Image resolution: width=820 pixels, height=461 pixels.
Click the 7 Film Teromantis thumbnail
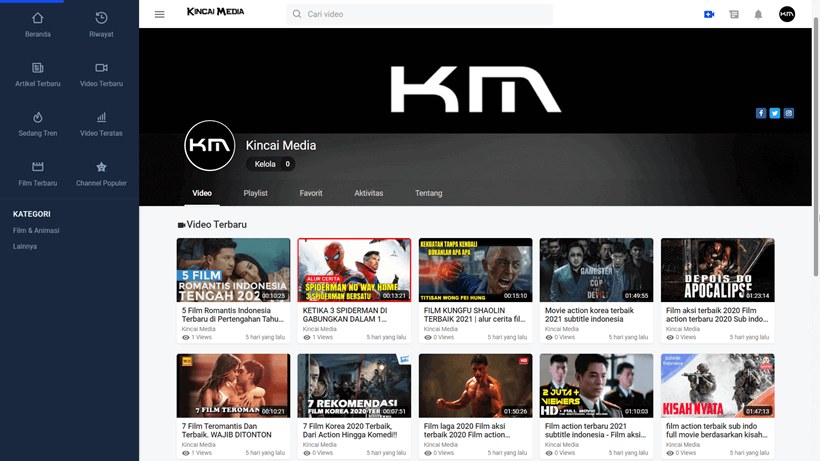point(233,386)
